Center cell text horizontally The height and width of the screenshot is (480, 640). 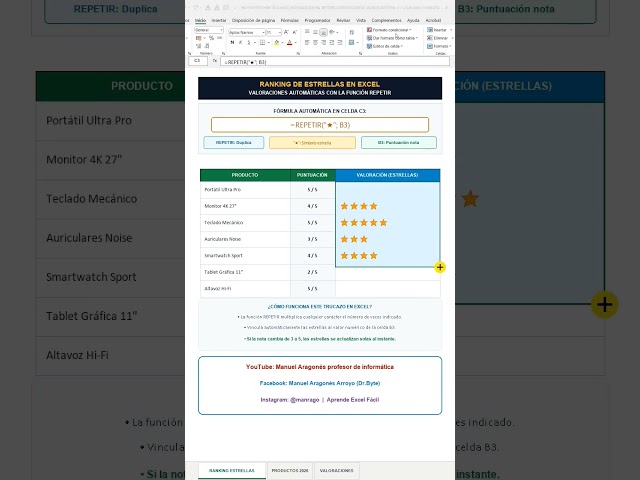315,42
